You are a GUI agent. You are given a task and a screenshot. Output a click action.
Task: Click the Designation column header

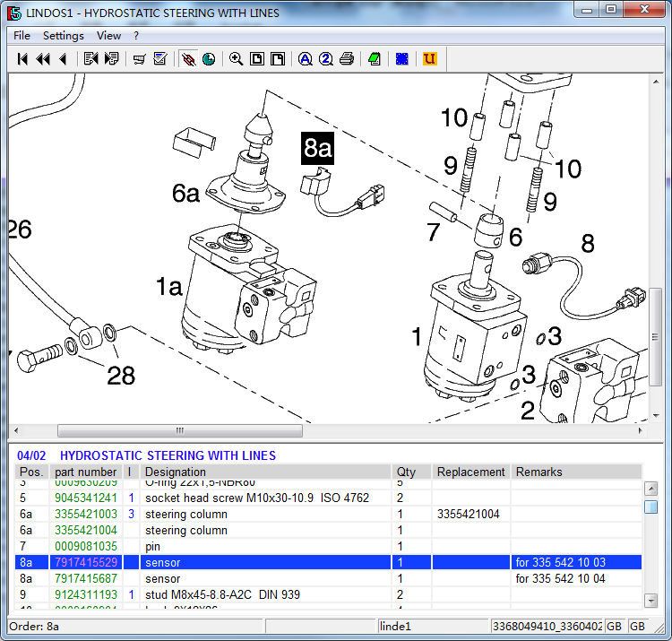(266, 472)
